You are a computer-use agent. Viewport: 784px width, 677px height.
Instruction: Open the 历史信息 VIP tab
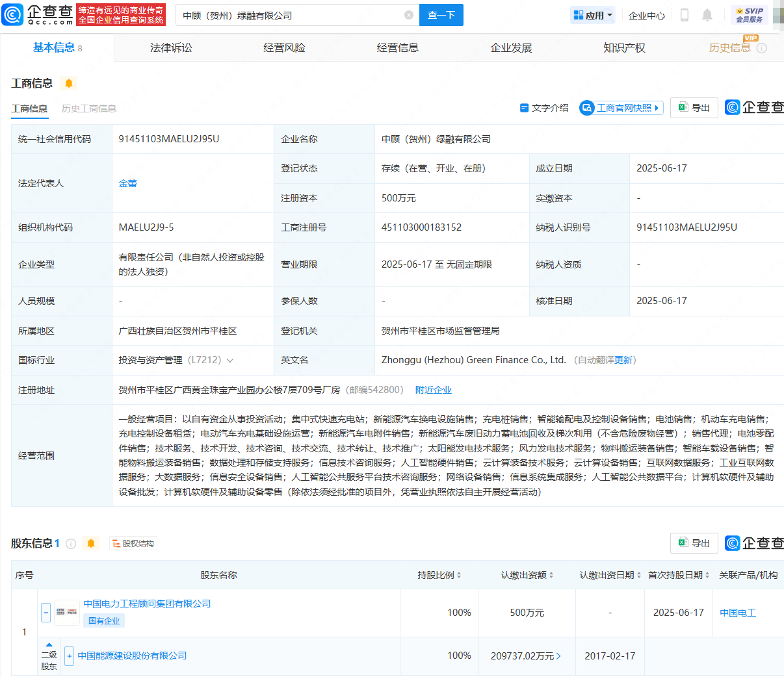729,47
